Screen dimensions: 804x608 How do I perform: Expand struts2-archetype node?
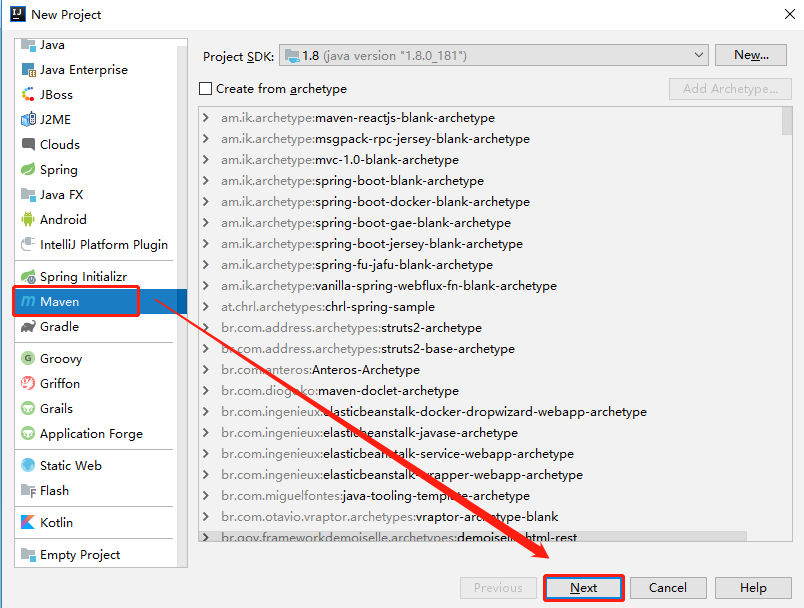(206, 328)
